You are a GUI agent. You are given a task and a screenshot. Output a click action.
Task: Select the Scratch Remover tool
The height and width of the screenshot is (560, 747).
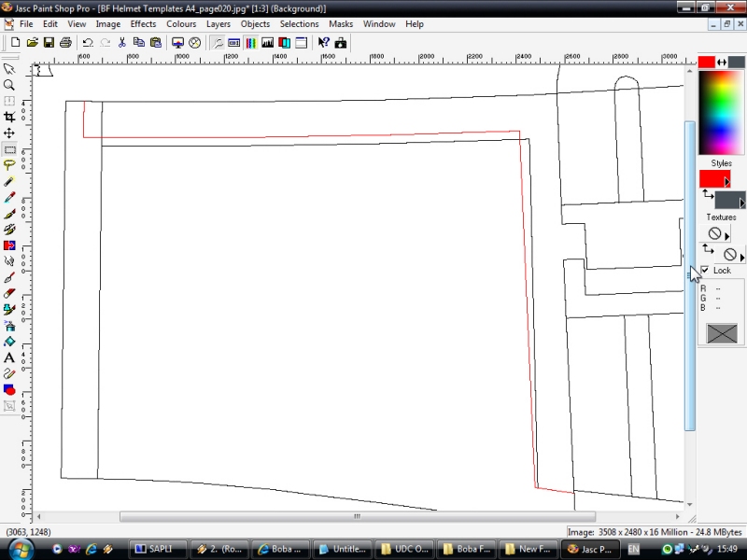pos(9,277)
